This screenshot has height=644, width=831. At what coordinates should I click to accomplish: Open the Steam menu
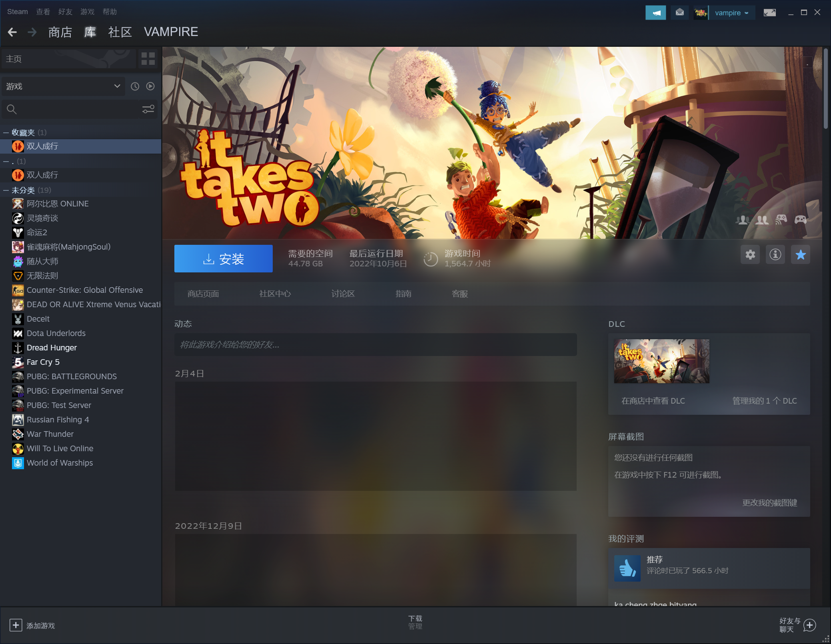(x=18, y=12)
